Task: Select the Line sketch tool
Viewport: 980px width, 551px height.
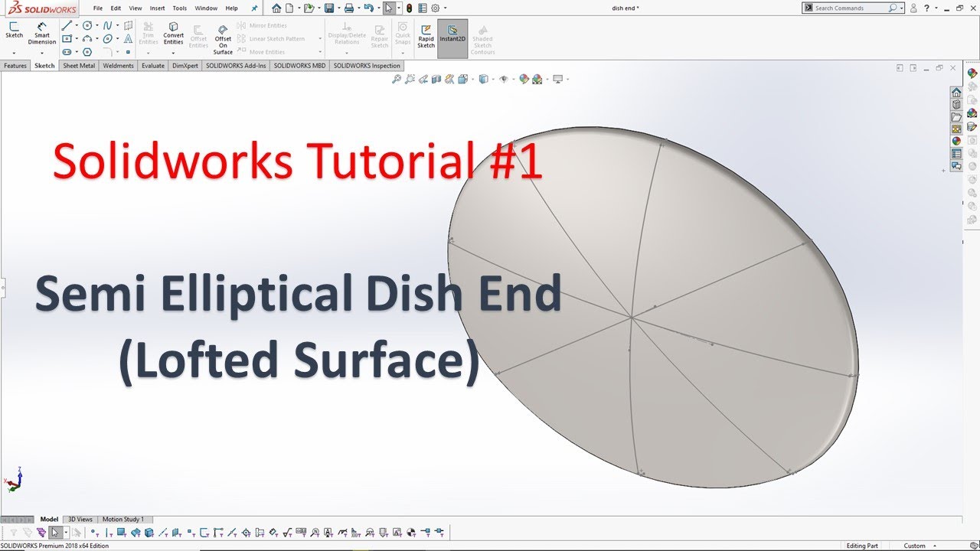Action: [67, 25]
